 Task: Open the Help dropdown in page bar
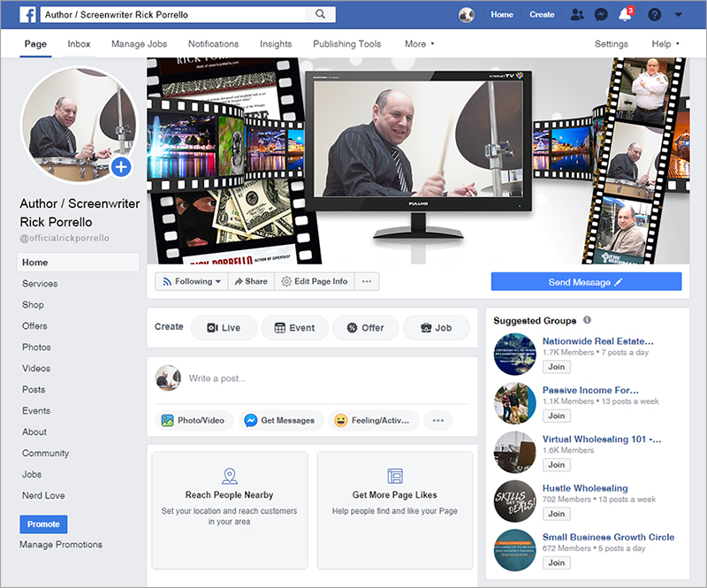665,44
